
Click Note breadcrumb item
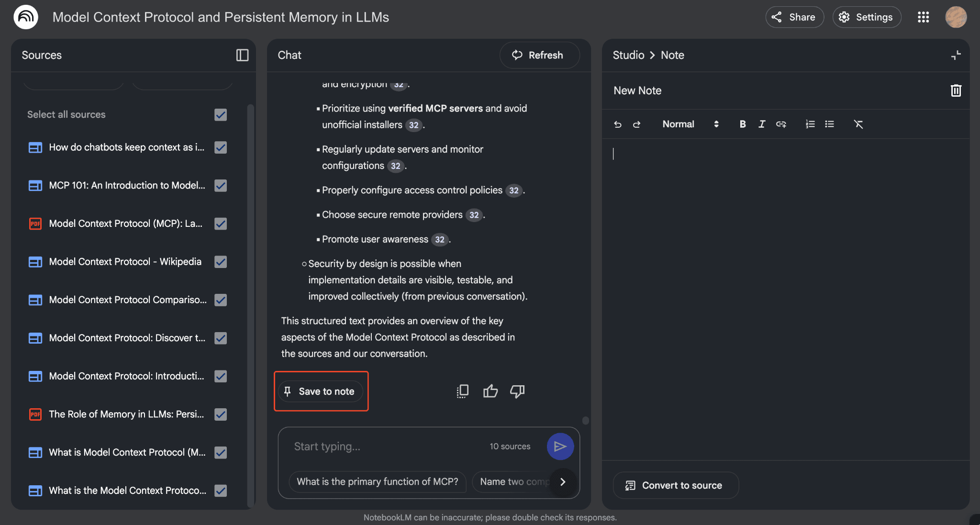[x=672, y=55]
